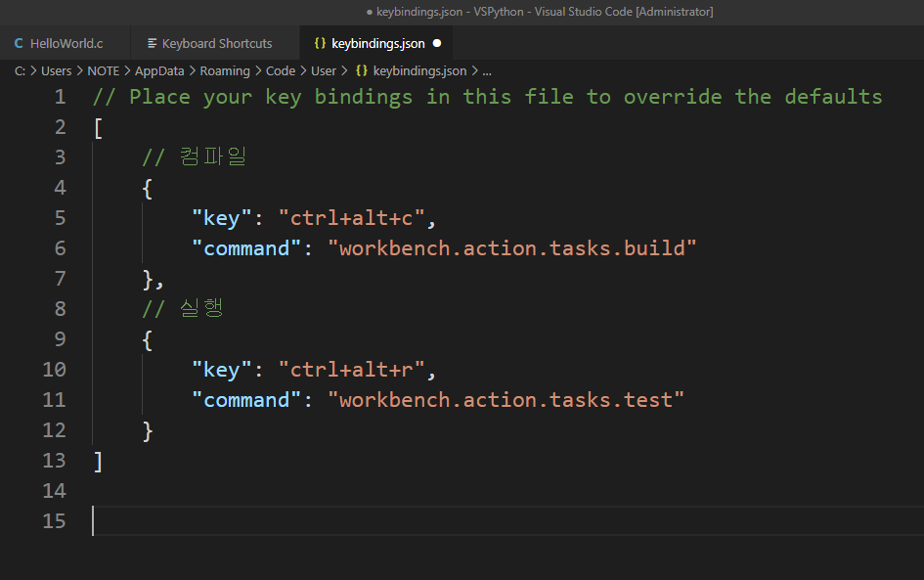Screen dimensions: 924x580
Task: Click the "// 컴파일" comment line
Action: pyautogui.click(x=195, y=156)
